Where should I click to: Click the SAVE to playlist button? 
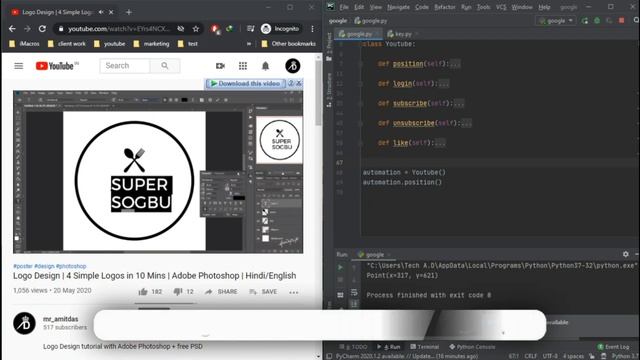pyautogui.click(x=263, y=291)
